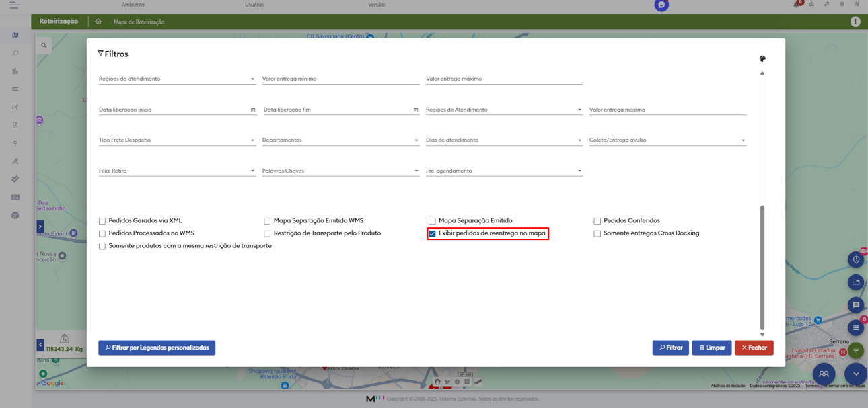
Task: Enable the Pedidos Gerados via XML checkbox
Action: click(102, 221)
